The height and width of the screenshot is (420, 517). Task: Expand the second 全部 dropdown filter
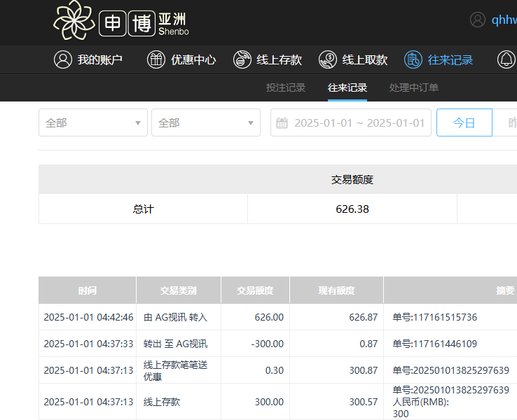[x=205, y=122]
